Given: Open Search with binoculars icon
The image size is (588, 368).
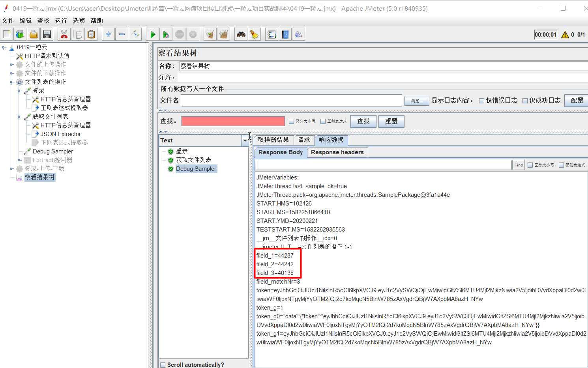Looking at the screenshot, I should click(x=241, y=34).
